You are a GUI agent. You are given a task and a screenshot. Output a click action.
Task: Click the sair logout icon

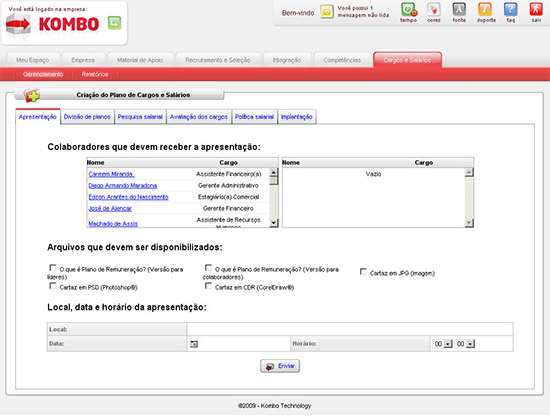coord(536,10)
